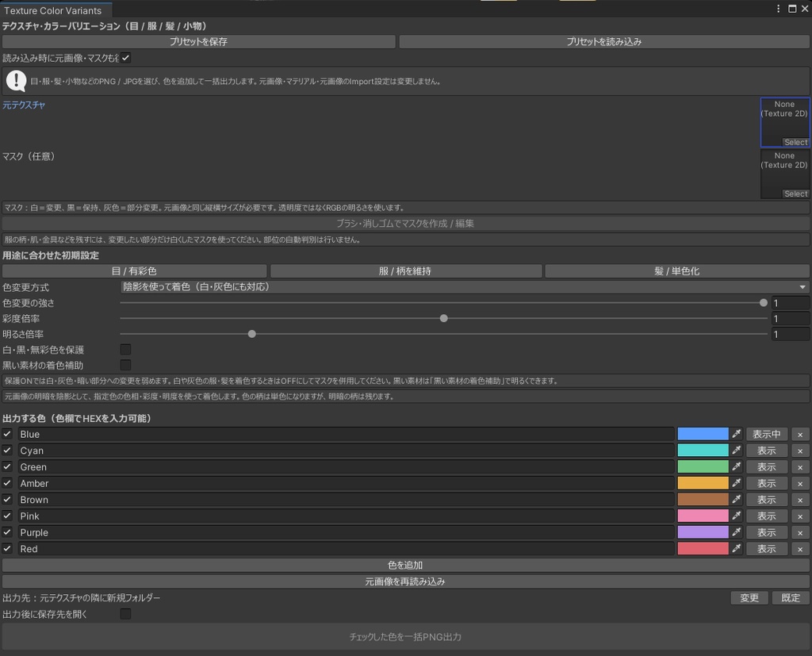
Task: Click the 色変更の強さ slider handle
Action: click(764, 302)
